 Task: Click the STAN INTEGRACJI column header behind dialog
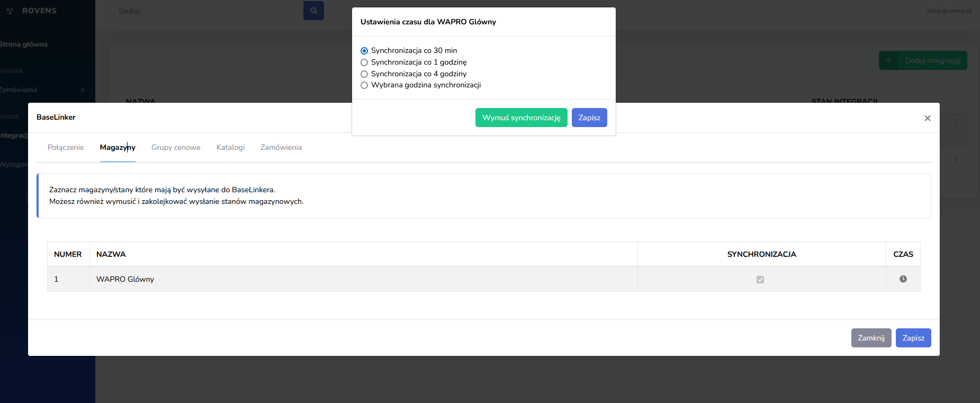(x=844, y=101)
